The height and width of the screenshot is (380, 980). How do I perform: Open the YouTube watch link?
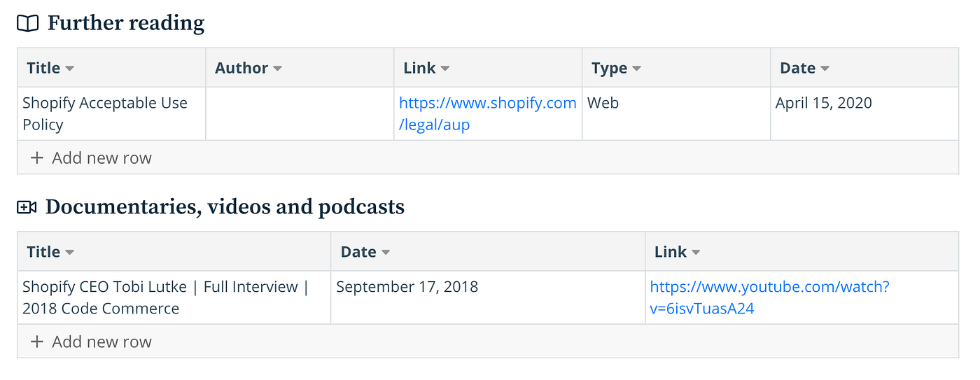(x=770, y=297)
